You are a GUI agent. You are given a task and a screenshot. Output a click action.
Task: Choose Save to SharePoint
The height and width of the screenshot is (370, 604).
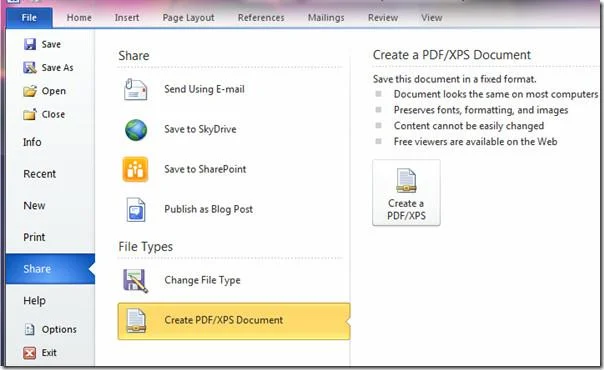tap(233, 169)
